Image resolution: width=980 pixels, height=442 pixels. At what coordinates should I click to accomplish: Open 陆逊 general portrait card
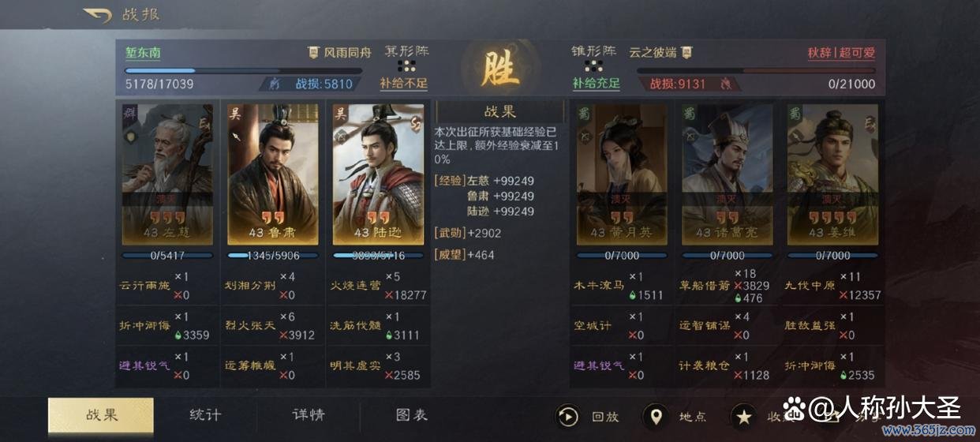click(x=378, y=174)
